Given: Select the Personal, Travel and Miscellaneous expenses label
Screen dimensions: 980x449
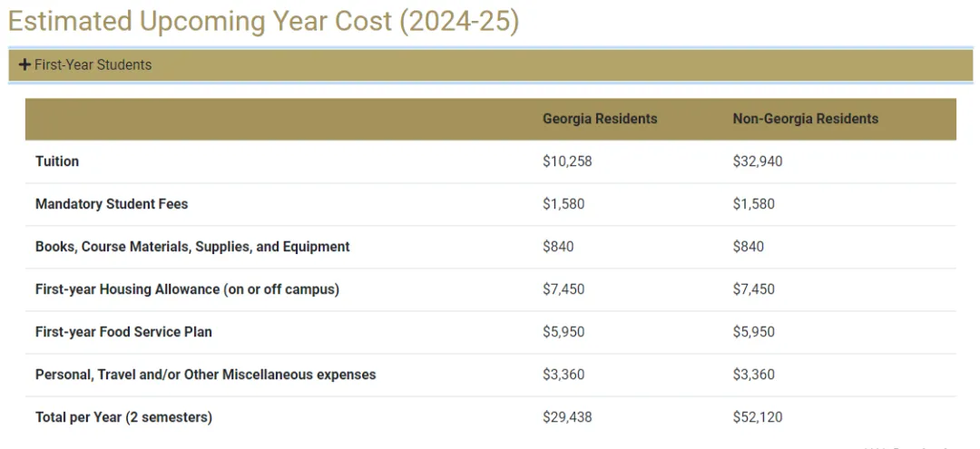Looking at the screenshot, I should pos(205,375).
